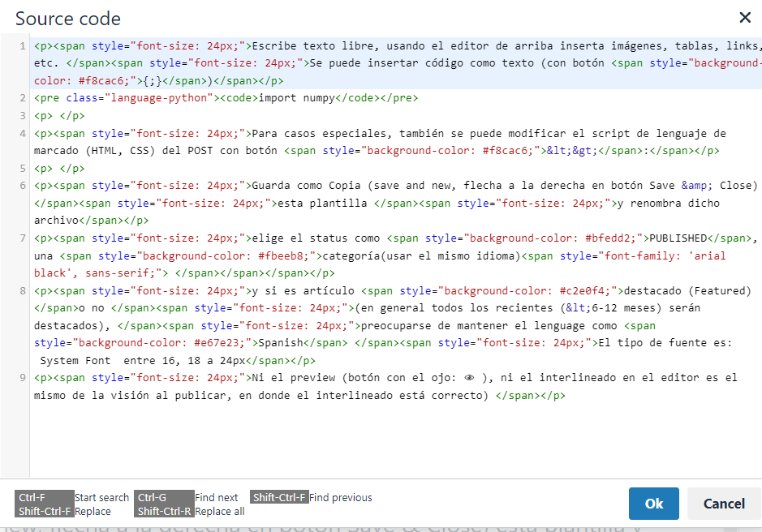Click the Ctrl-F shortcut key label
The image size is (762, 532).
click(x=44, y=497)
